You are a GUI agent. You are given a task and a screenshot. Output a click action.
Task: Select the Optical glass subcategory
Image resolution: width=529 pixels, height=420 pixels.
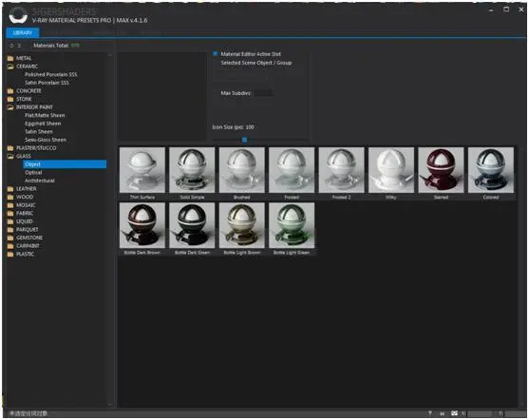[x=33, y=173]
